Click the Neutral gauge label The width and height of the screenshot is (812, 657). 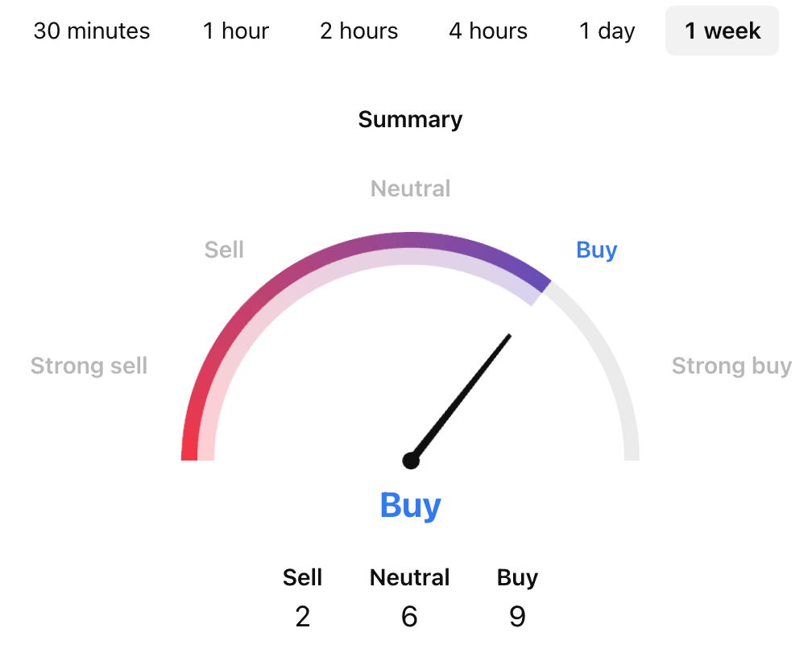410,189
